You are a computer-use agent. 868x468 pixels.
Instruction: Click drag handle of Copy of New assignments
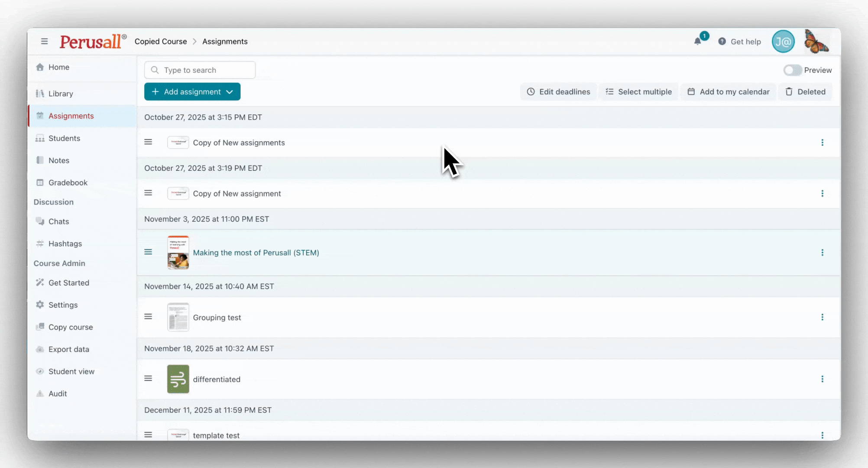(x=148, y=142)
